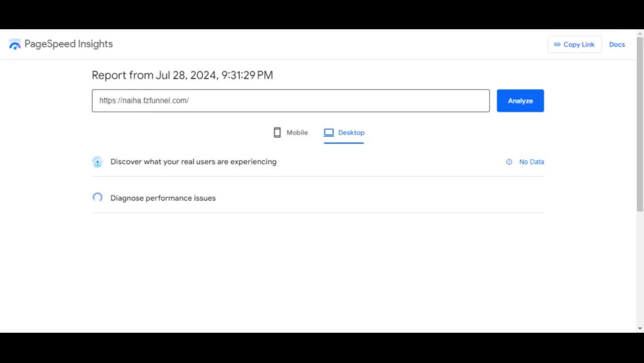Click the PageSpeed Insights title text

pyautogui.click(x=69, y=44)
